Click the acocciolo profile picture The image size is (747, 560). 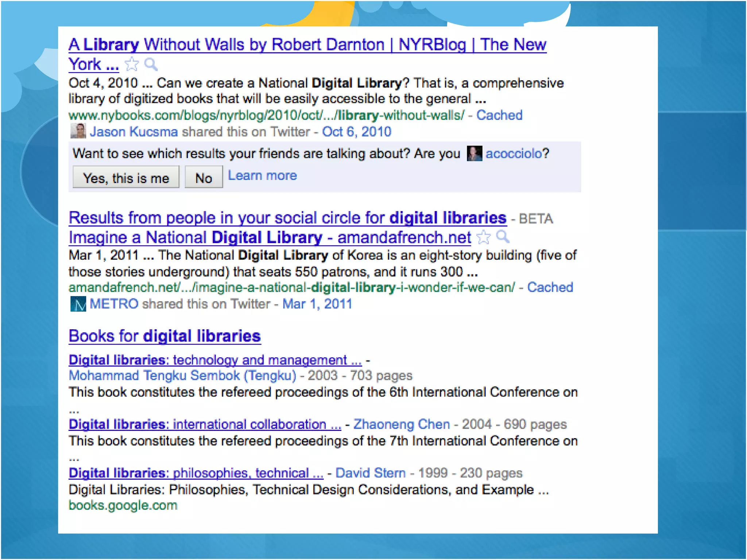coord(475,153)
